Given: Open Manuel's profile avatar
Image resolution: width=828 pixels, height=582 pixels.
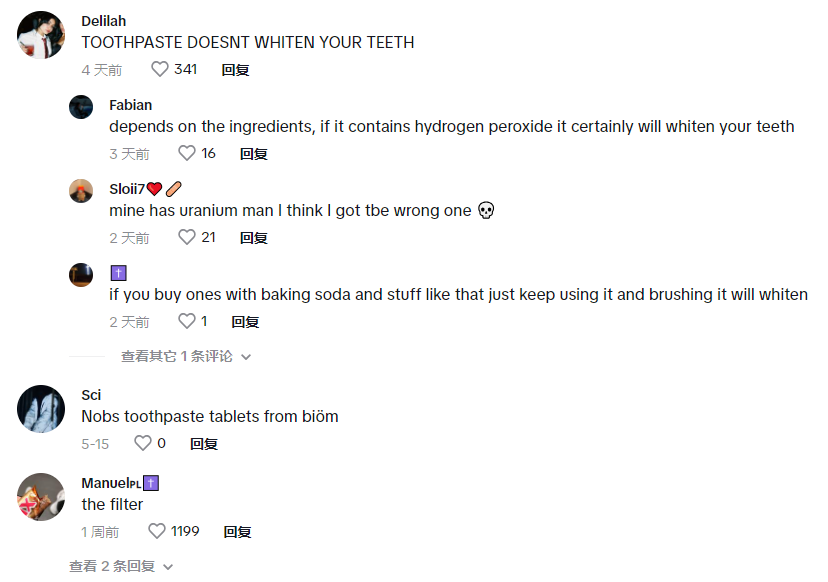Looking at the screenshot, I should (x=42, y=497).
